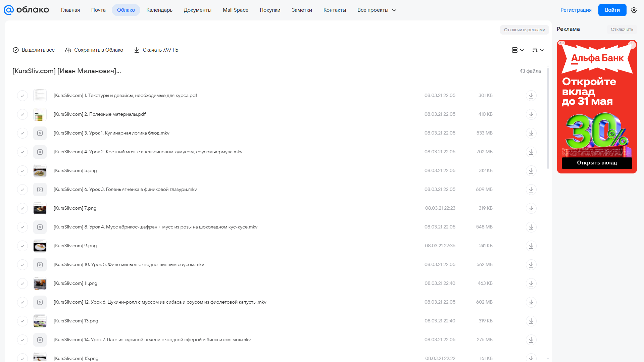
Task: Open the ad options three-dot icon
Action: (632, 45)
